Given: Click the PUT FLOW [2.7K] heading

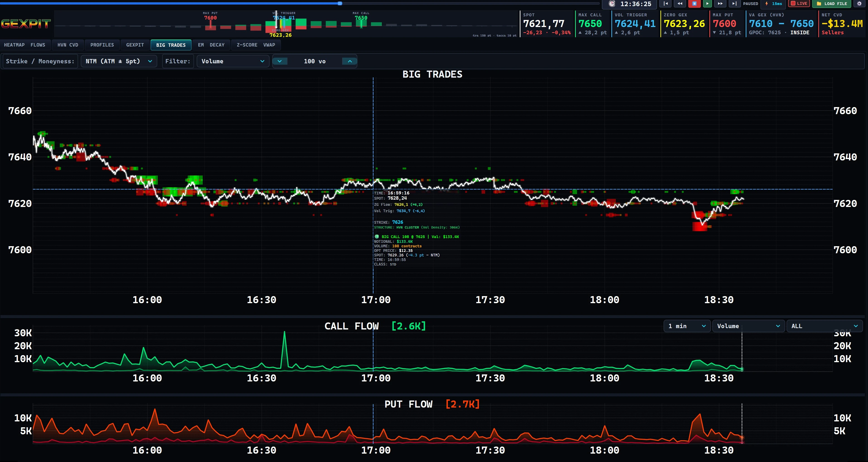Looking at the screenshot, I should click(432, 404).
